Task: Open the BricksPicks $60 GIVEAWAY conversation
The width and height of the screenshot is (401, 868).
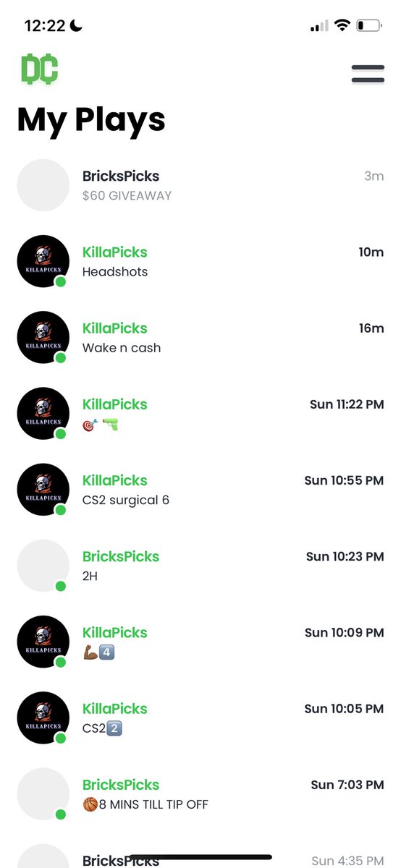Action: click(200, 185)
